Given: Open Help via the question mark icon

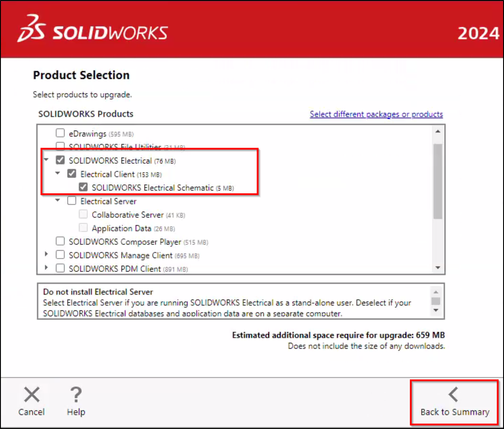Looking at the screenshot, I should pos(76,395).
